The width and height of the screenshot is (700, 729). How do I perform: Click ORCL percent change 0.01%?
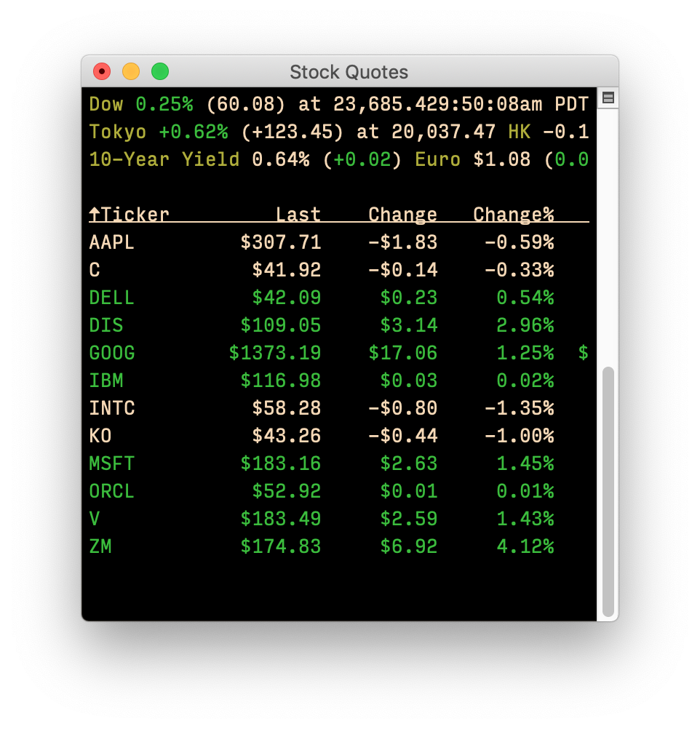click(525, 491)
